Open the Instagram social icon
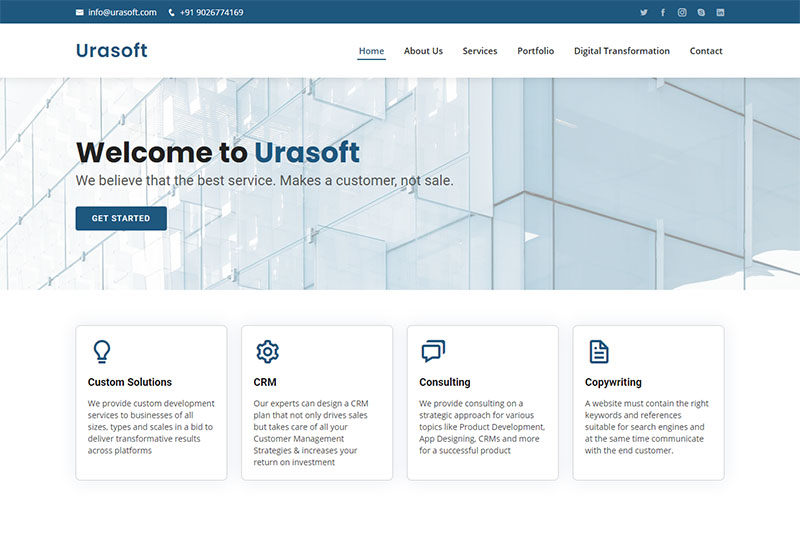This screenshot has height=533, width=800. tap(682, 12)
